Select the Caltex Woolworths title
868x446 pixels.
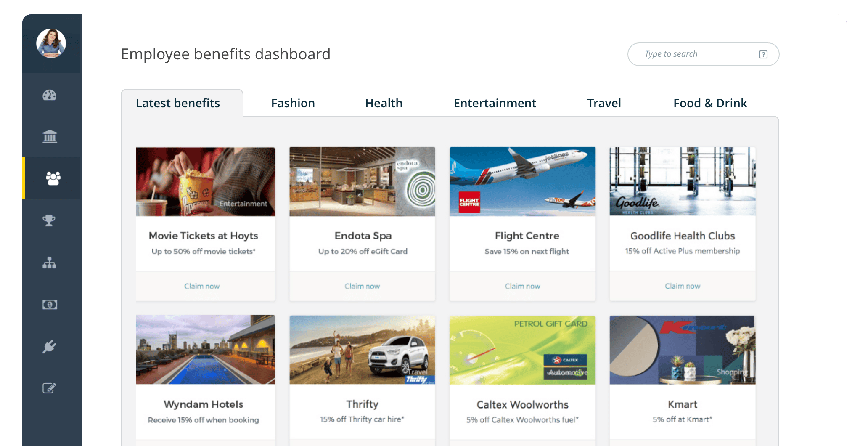(522, 404)
